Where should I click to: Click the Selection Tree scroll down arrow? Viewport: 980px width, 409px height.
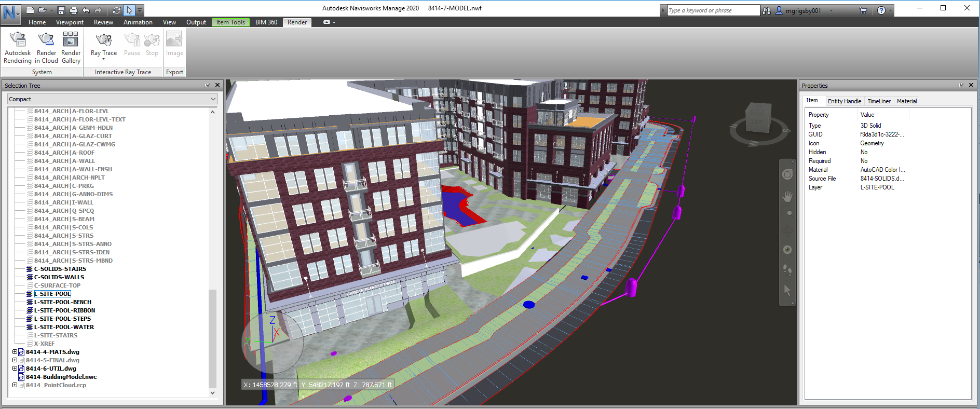(x=212, y=393)
